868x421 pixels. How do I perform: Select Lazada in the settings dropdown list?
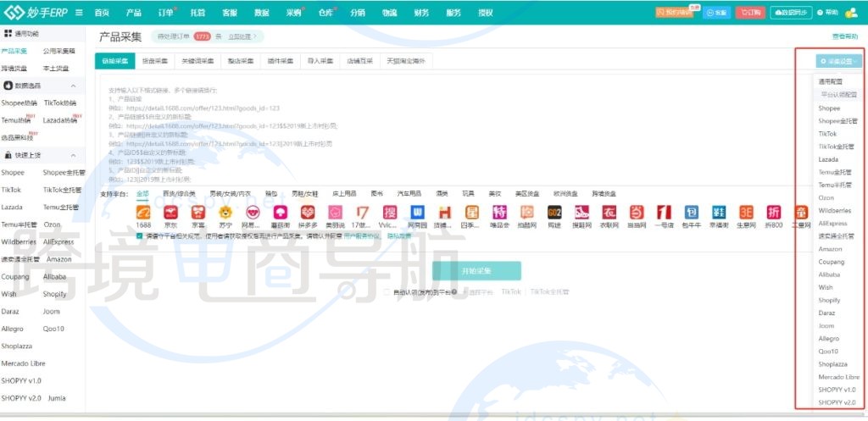[x=828, y=159]
